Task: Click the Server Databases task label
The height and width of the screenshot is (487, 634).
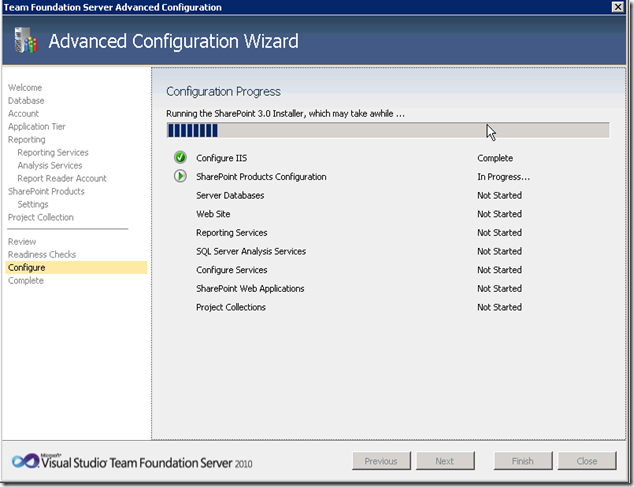Action: pos(230,195)
